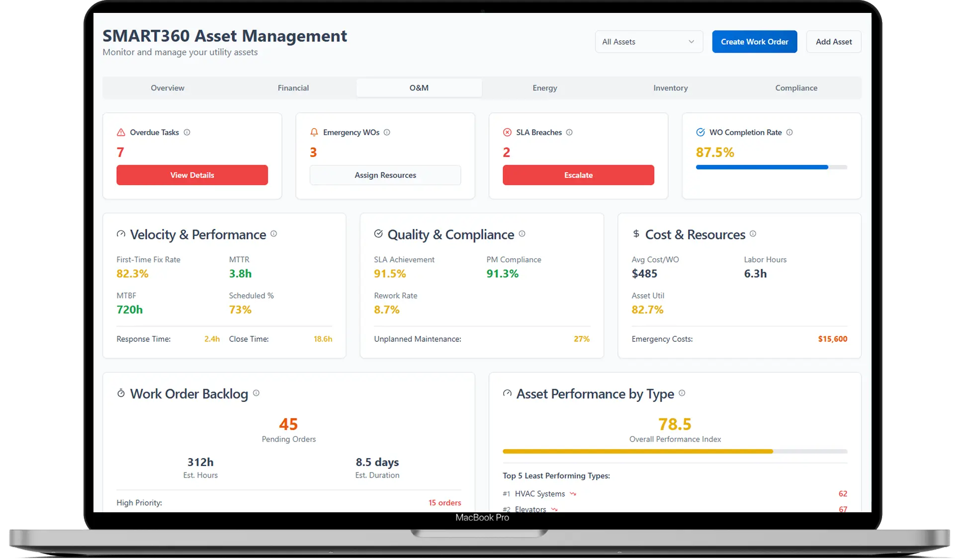
Task: Click Escalate on the SLA Breaches card
Action: click(578, 175)
